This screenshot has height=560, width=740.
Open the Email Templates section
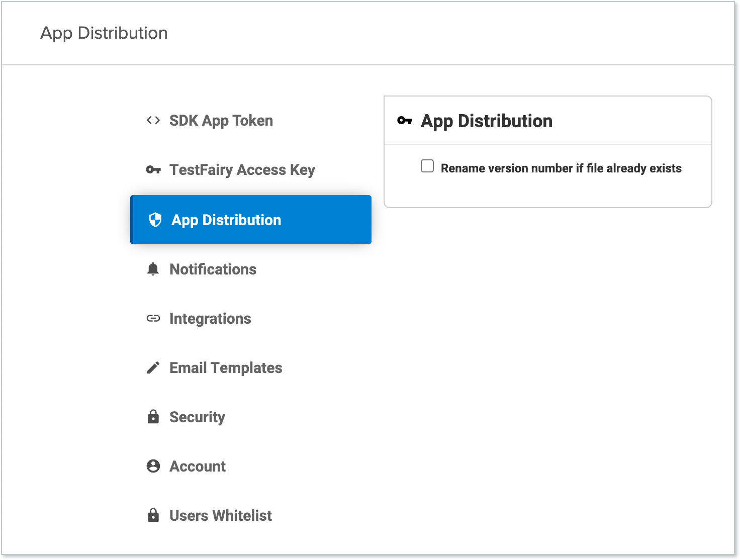(x=225, y=367)
